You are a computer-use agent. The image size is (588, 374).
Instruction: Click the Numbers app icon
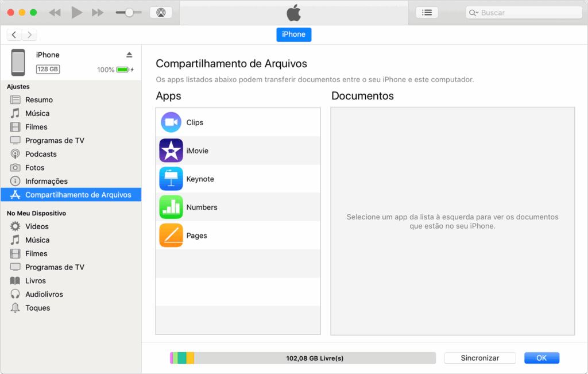click(171, 207)
